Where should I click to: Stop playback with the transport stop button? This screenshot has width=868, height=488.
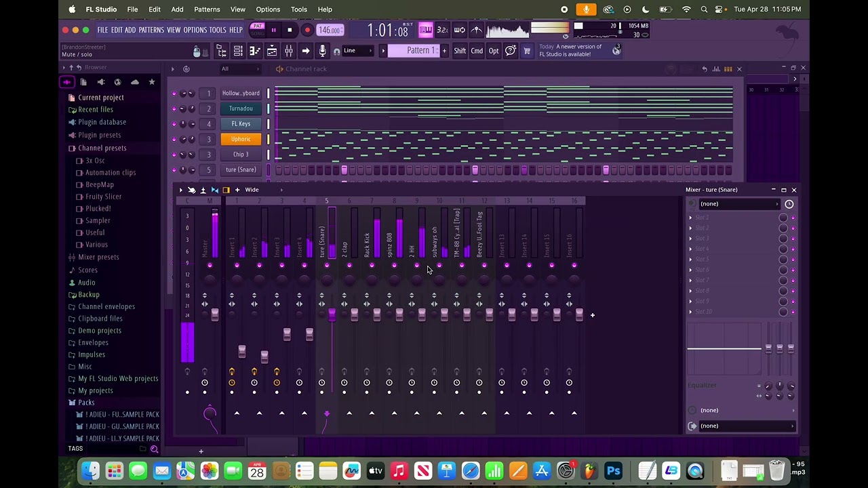tap(290, 30)
